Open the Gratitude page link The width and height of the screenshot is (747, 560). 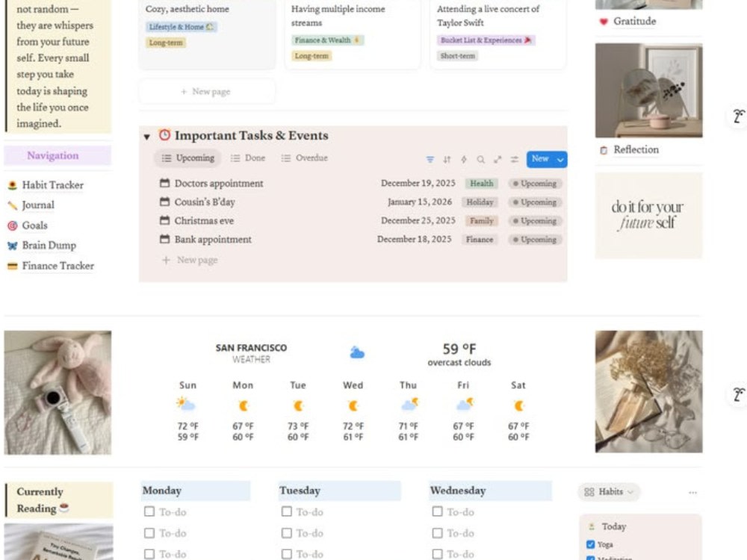pyautogui.click(x=634, y=22)
